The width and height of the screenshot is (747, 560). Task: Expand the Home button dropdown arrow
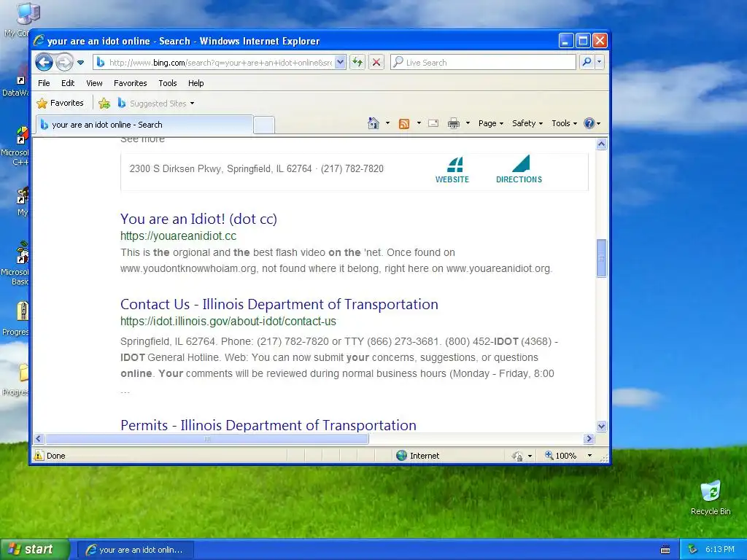[x=388, y=123]
